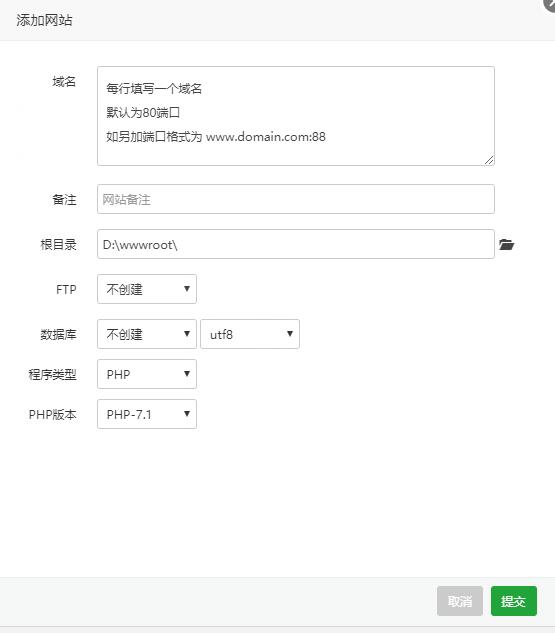
Task: Open the 数据库 不创建 dropdown
Action: click(147, 334)
